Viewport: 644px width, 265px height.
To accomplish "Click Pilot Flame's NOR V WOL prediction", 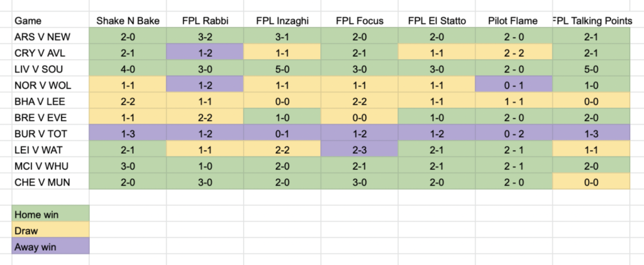I will coord(514,85).
